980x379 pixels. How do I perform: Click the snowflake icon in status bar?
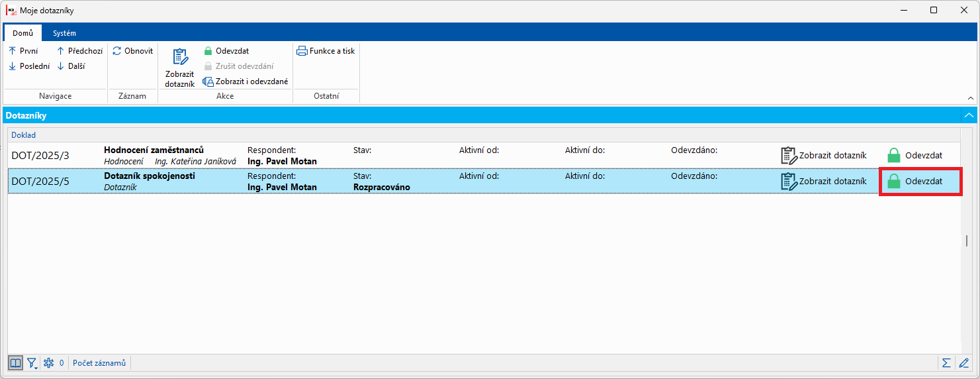point(48,363)
